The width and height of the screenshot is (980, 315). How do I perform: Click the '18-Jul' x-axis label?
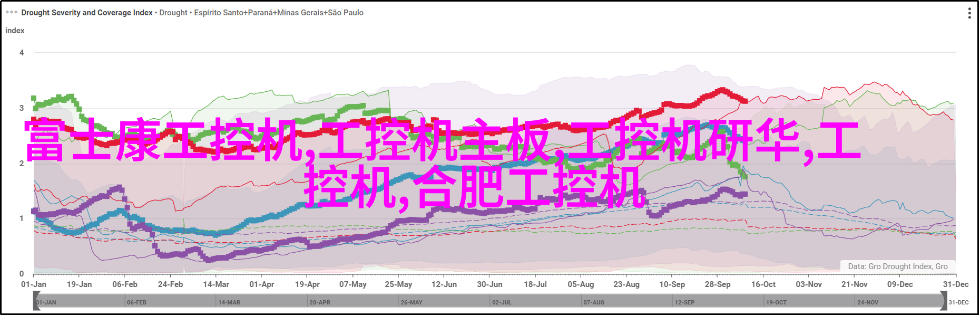point(535,284)
